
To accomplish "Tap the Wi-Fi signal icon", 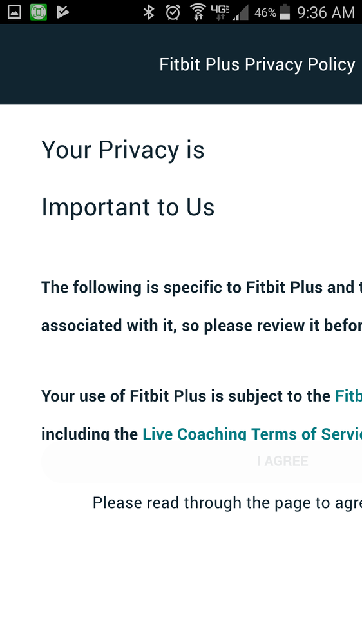I will pyautogui.click(x=198, y=12).
